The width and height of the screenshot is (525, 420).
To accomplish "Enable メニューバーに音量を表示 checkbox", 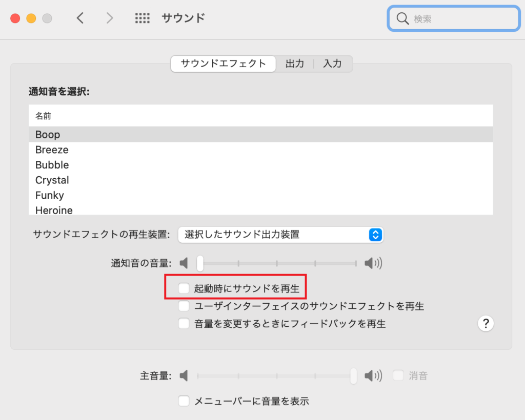I will pyautogui.click(x=184, y=401).
